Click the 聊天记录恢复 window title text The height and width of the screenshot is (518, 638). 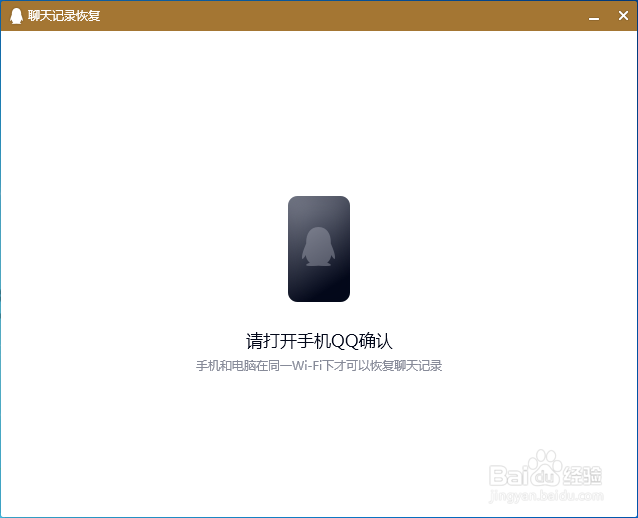[x=64, y=16]
